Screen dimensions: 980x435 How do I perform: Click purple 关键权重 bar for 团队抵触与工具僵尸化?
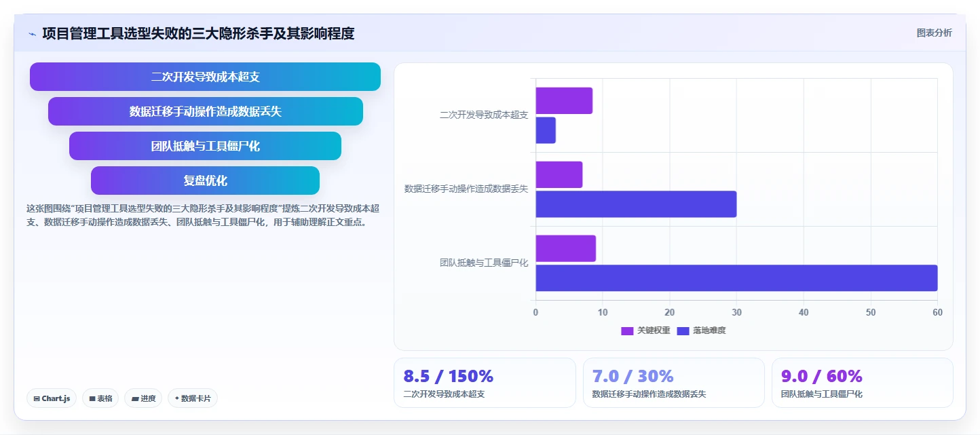[x=566, y=248]
